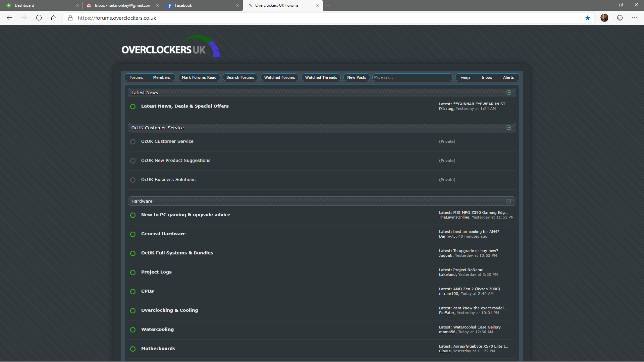This screenshot has width=644, height=362.
Task: Open latest thread best air cooling for AM4?
Action: (x=476, y=232)
